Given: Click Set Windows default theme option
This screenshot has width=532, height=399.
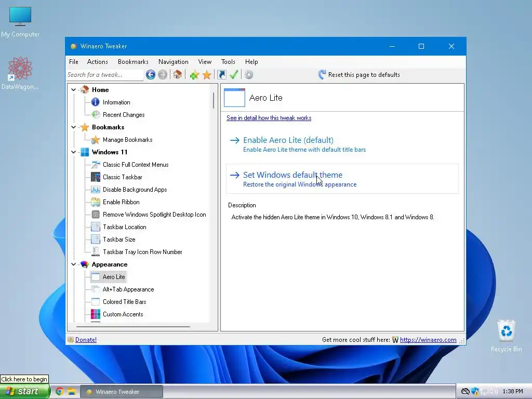Looking at the screenshot, I should tap(342, 179).
